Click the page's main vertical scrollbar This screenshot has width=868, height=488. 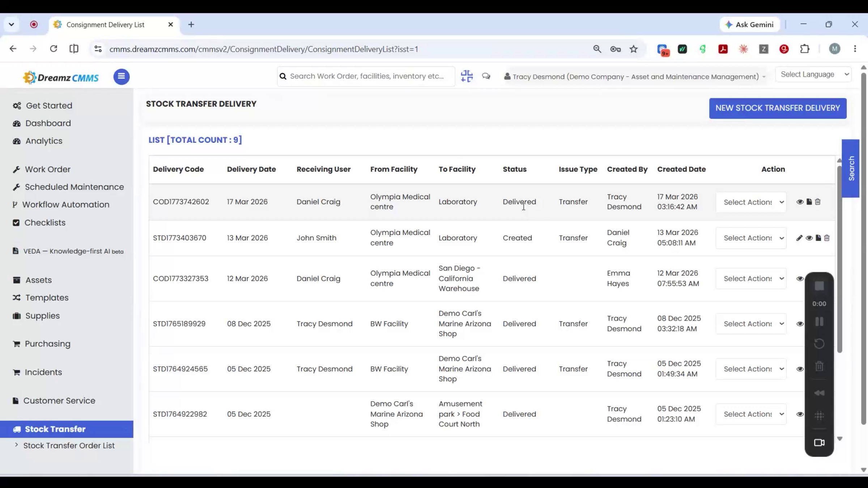coord(864,249)
